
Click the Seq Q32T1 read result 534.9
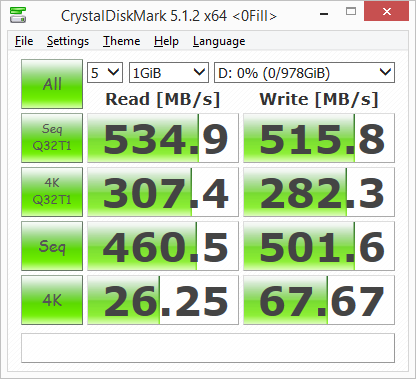point(163,138)
